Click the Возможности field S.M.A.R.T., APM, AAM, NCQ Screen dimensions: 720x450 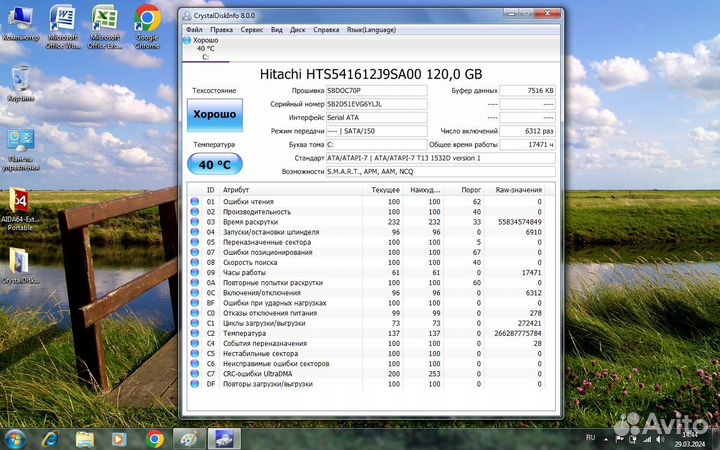click(441, 171)
